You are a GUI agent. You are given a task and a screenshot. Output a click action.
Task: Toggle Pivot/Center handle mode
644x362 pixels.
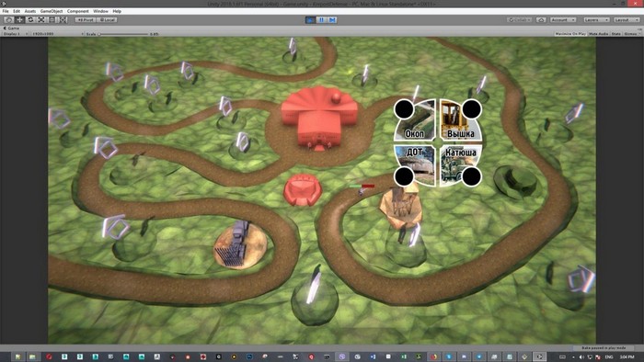tap(86, 19)
